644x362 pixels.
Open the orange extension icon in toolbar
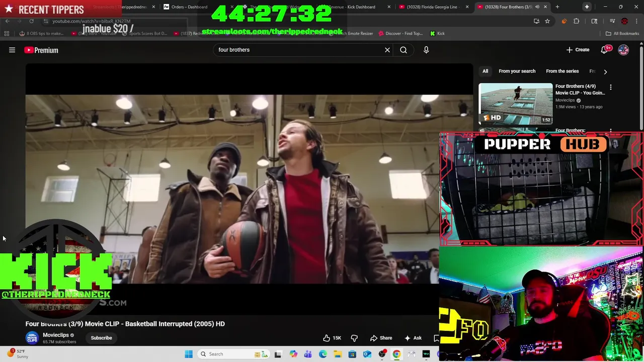coord(564,21)
